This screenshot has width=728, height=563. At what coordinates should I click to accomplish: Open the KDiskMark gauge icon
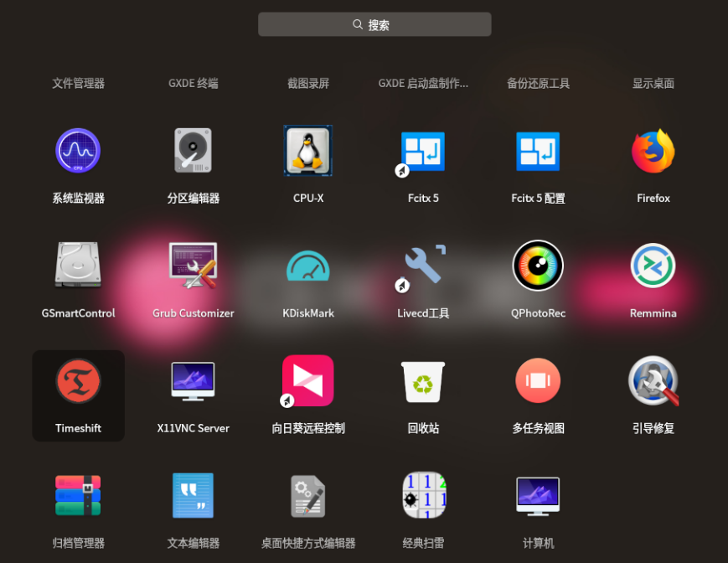tap(308, 266)
